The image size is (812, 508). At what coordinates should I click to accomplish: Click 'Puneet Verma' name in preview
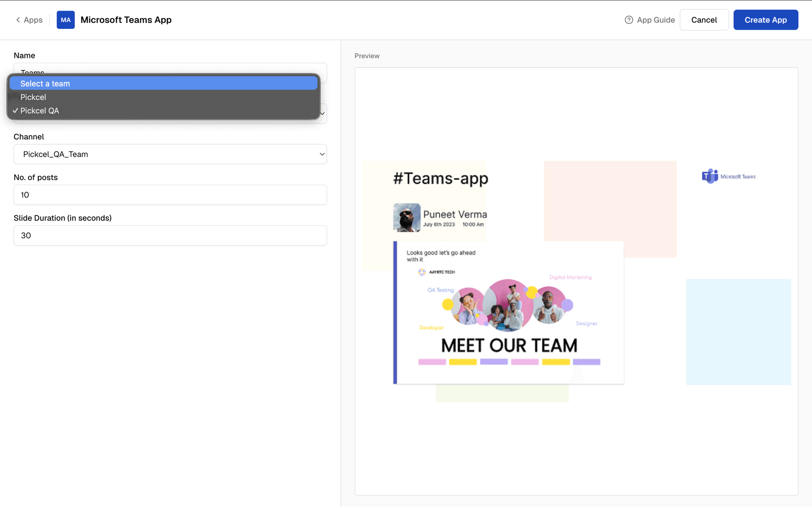coord(455,214)
